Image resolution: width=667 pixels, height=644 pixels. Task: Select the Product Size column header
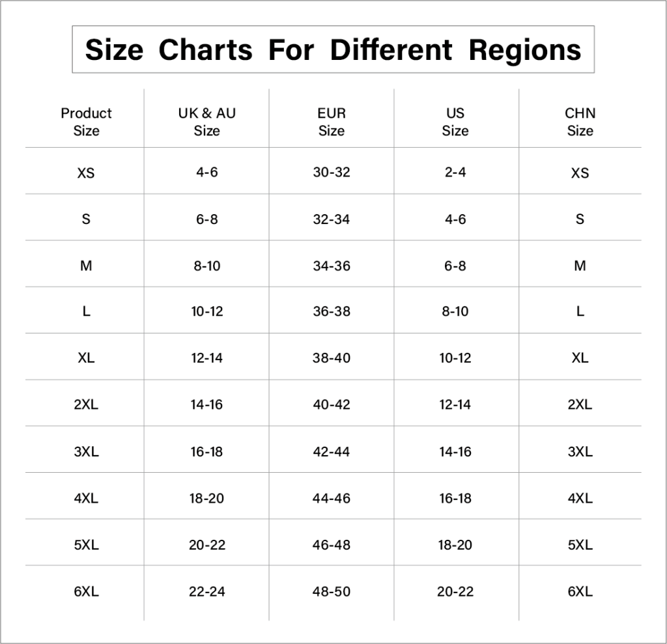tap(86, 122)
